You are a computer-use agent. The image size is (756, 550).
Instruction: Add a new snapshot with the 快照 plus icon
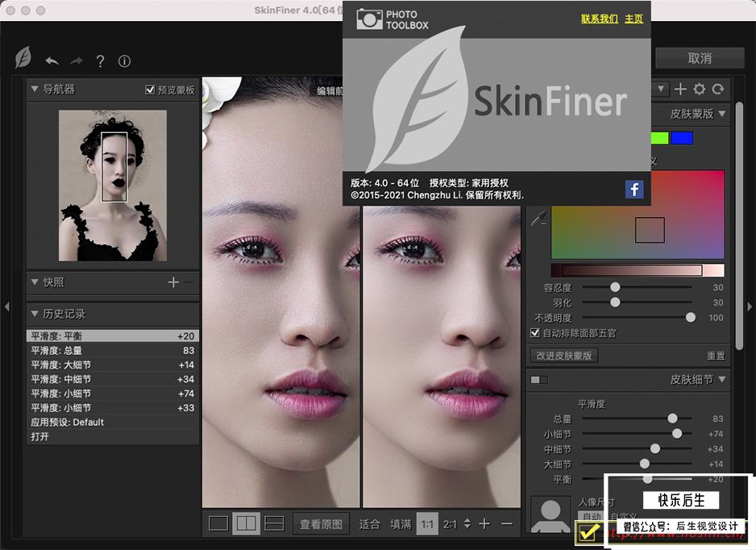coord(173,282)
